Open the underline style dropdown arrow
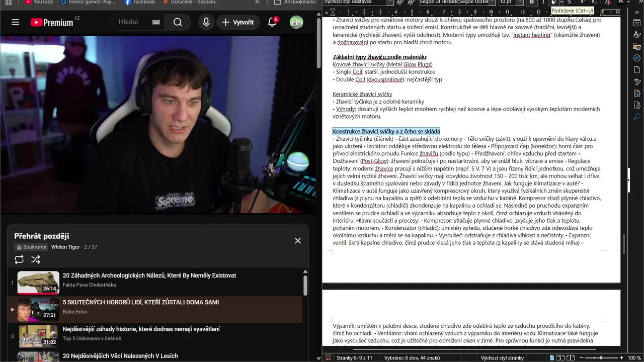The width and height of the screenshot is (644, 362). [x=561, y=2]
